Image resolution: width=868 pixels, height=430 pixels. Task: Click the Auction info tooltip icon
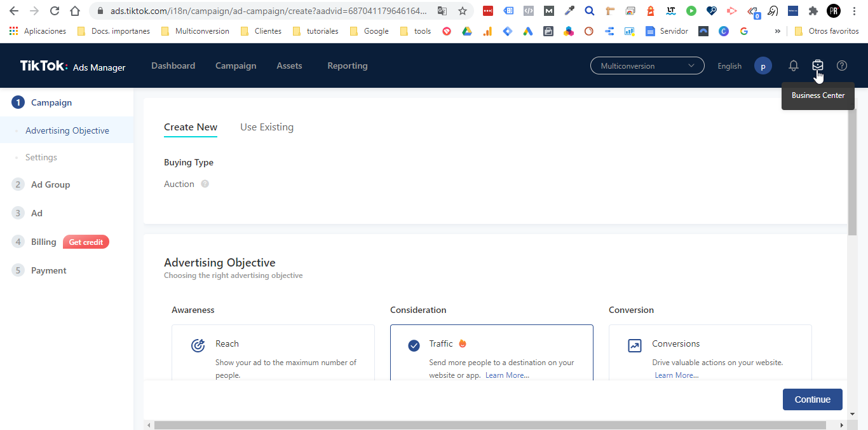(x=205, y=184)
